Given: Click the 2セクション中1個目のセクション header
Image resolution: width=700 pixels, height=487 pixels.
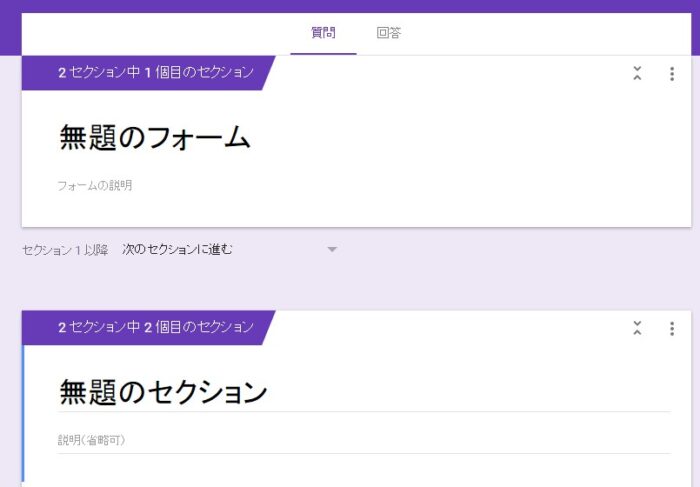Looking at the screenshot, I should 148,73.
